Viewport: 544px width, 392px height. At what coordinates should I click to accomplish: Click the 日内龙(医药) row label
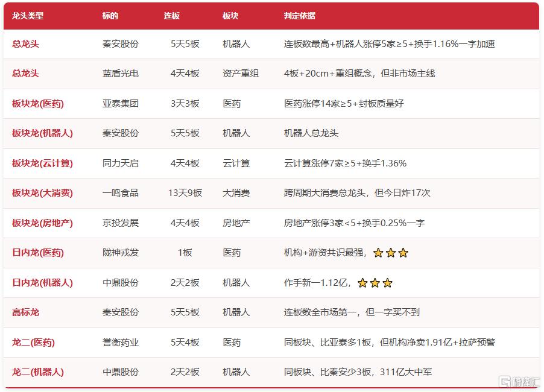[38, 253]
